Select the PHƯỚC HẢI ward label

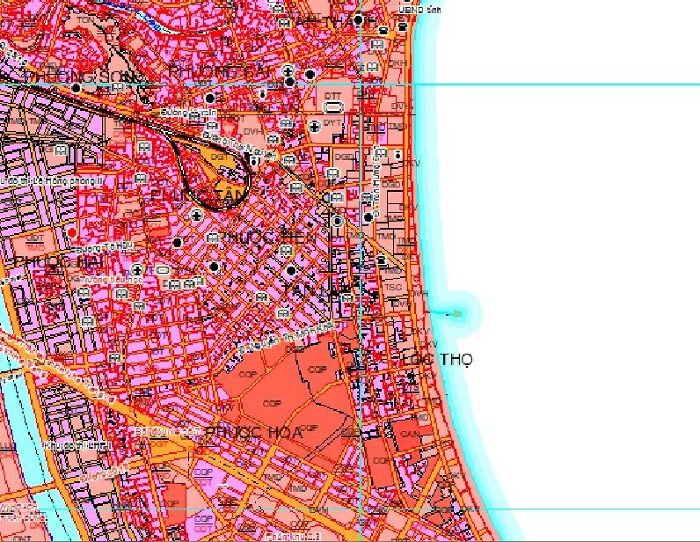click(58, 261)
